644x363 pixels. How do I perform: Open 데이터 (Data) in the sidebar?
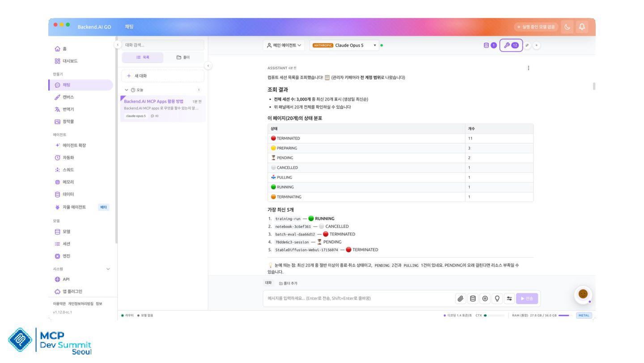point(64,194)
